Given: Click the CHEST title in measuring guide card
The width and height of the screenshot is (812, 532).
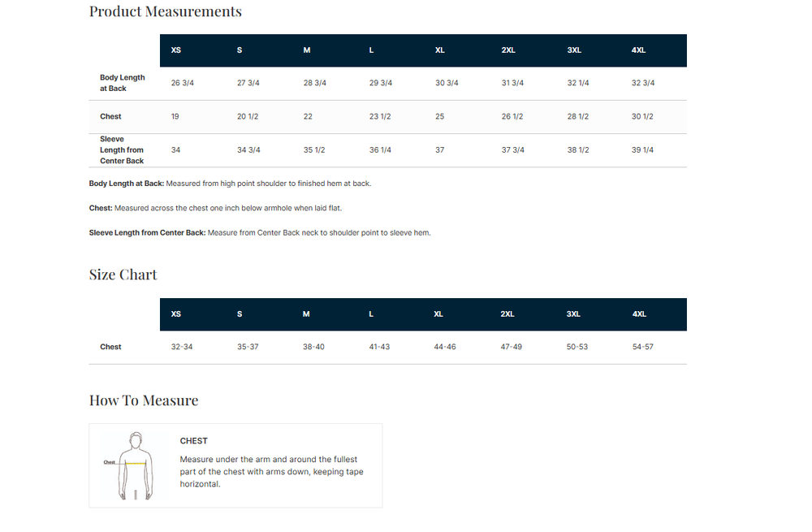Looking at the screenshot, I should 194,441.
